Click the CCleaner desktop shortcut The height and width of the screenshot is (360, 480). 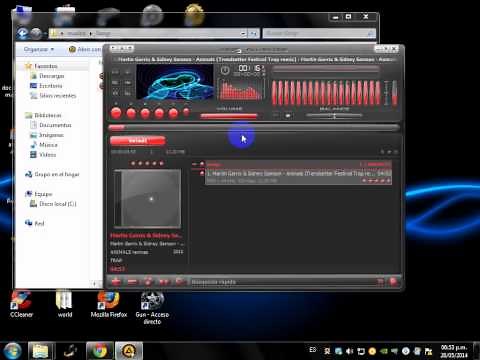[x=21, y=304]
